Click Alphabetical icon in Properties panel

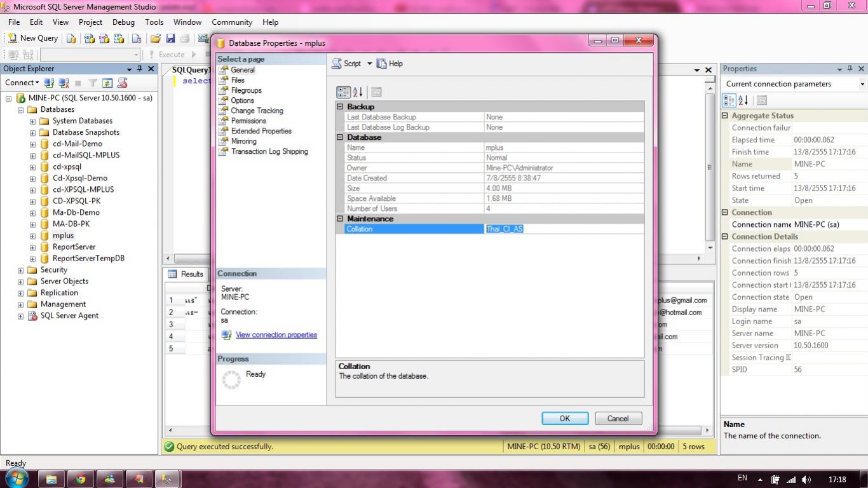point(743,100)
